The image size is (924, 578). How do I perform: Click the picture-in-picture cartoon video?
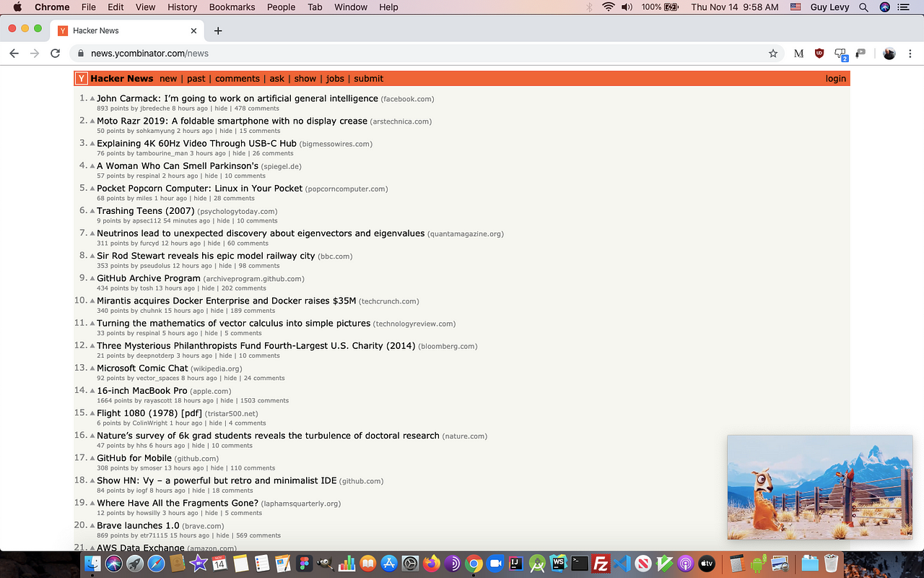(820, 487)
